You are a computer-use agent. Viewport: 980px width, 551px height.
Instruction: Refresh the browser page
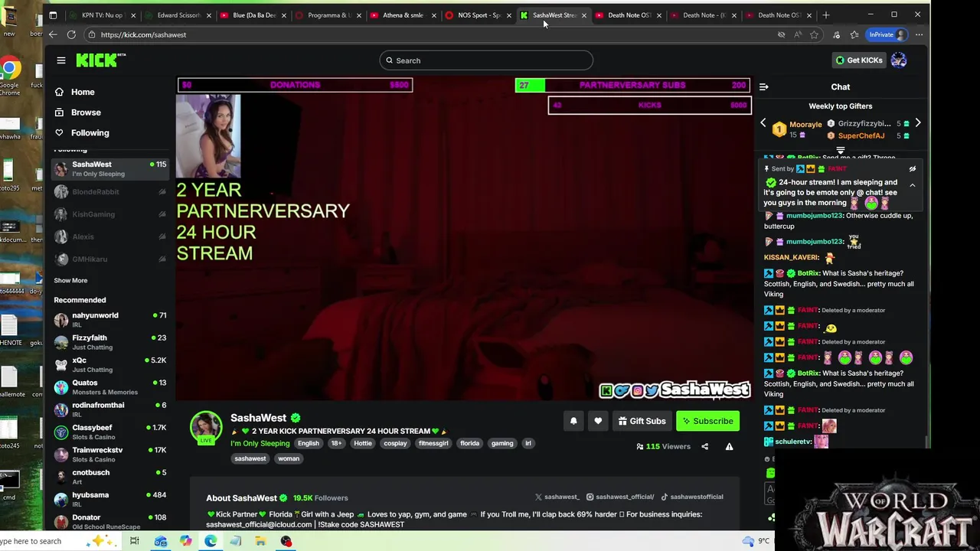(71, 34)
